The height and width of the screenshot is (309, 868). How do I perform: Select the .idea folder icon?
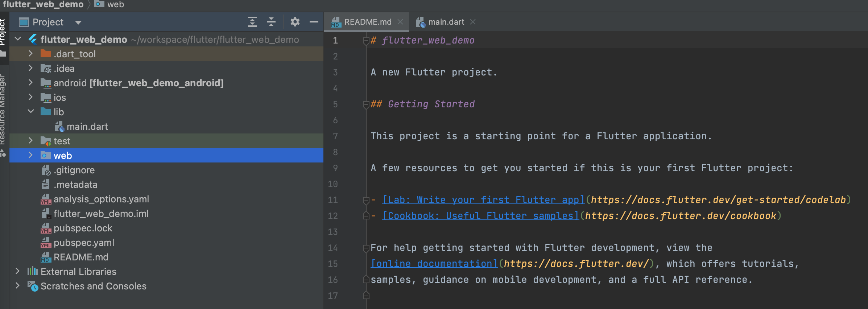click(x=46, y=69)
